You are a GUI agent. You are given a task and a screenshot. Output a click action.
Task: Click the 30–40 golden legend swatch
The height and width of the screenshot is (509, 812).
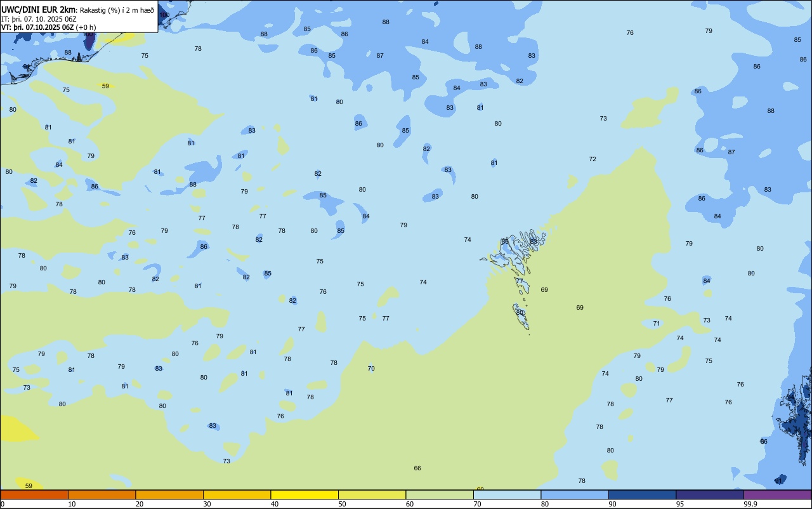(x=237, y=494)
